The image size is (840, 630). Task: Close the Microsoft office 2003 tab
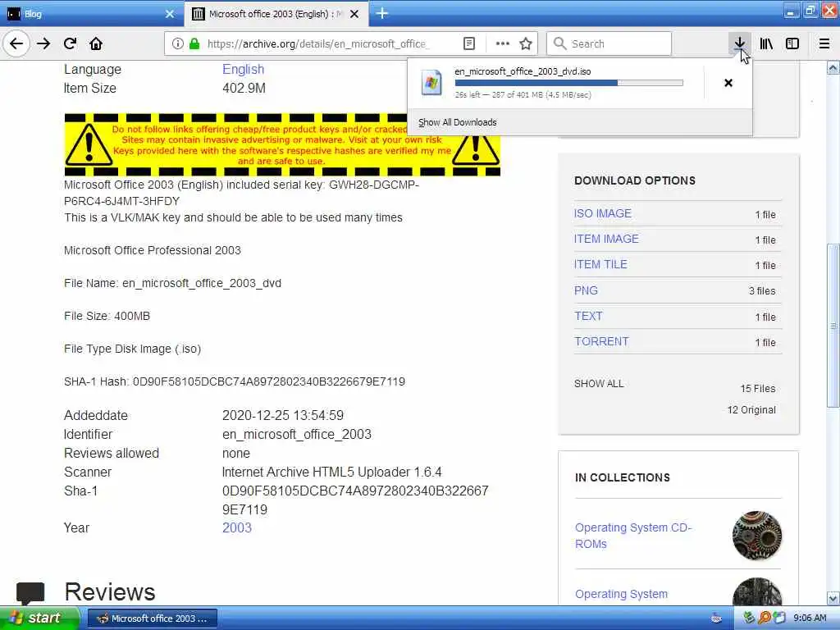[x=354, y=15]
